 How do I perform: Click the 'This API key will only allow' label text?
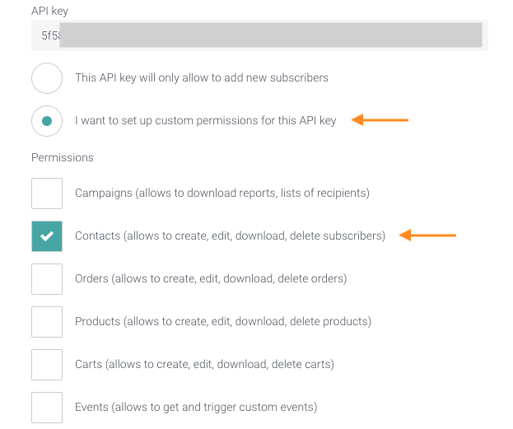(202, 78)
